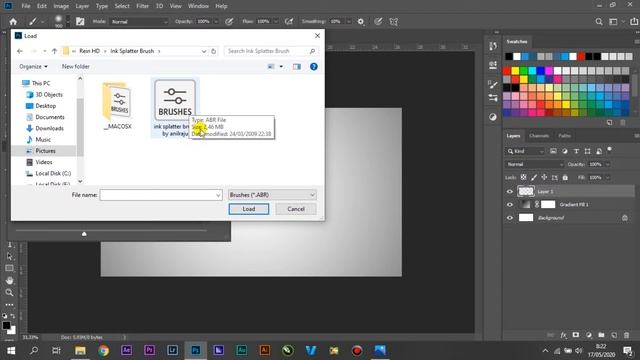Select the Hand tool

click(x=9, y=280)
